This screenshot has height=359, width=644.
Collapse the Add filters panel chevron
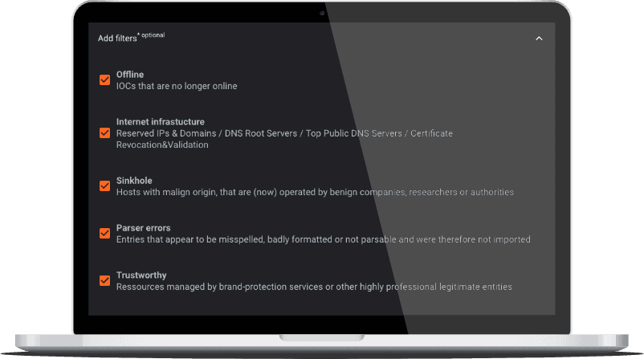(x=539, y=39)
